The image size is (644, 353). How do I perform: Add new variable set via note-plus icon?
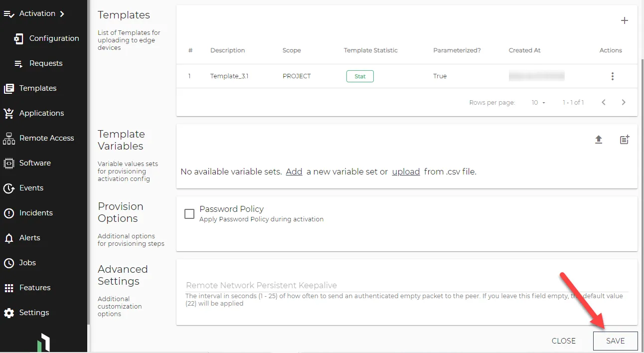click(x=625, y=140)
